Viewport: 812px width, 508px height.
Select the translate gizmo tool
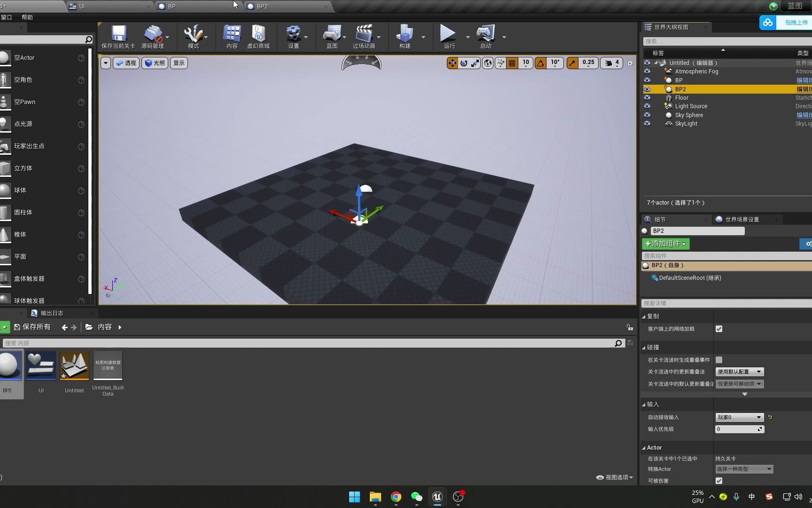[452, 63]
